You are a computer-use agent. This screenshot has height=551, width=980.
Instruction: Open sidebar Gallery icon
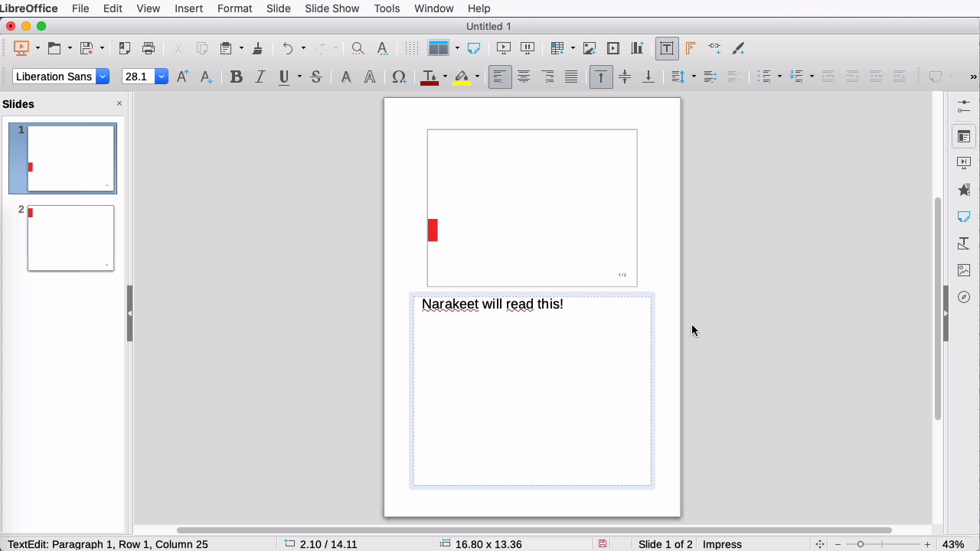[964, 270]
